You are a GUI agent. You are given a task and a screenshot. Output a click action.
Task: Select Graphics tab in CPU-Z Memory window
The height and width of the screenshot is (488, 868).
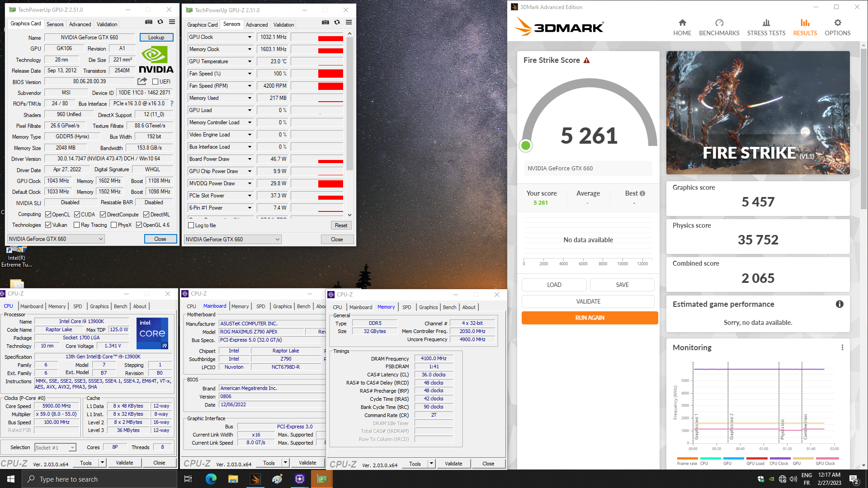coord(428,307)
